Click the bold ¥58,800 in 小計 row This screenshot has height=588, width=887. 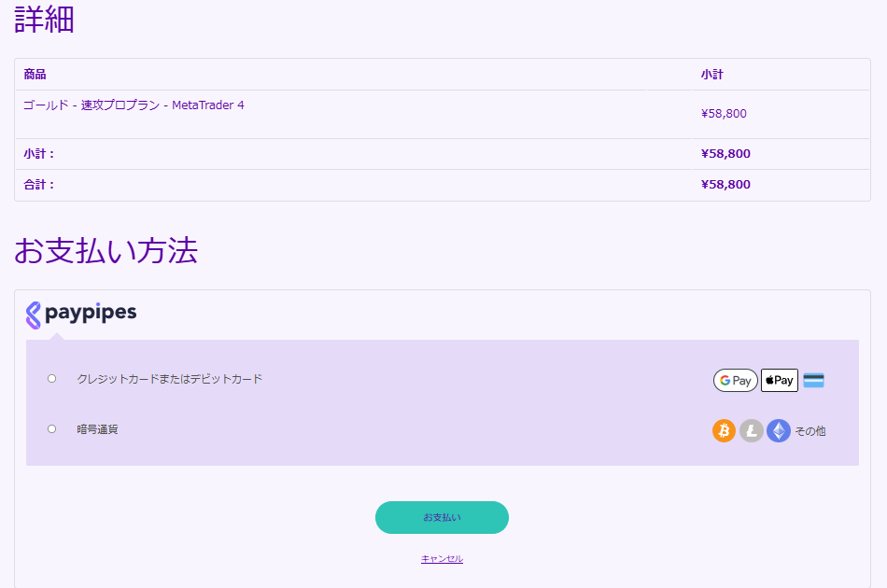coord(725,154)
